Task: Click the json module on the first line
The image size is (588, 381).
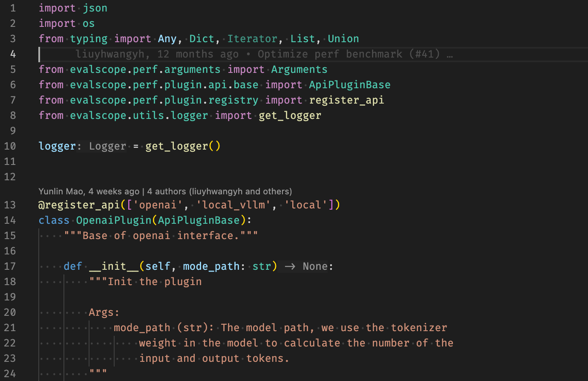Action: tap(95, 8)
